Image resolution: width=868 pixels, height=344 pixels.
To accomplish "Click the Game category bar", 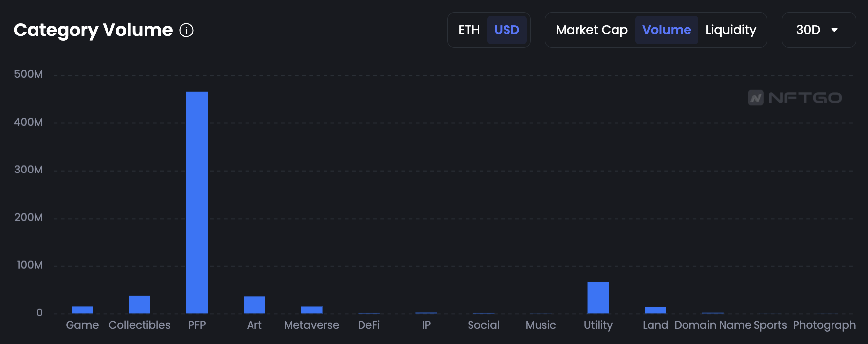I will pyautogui.click(x=82, y=310).
